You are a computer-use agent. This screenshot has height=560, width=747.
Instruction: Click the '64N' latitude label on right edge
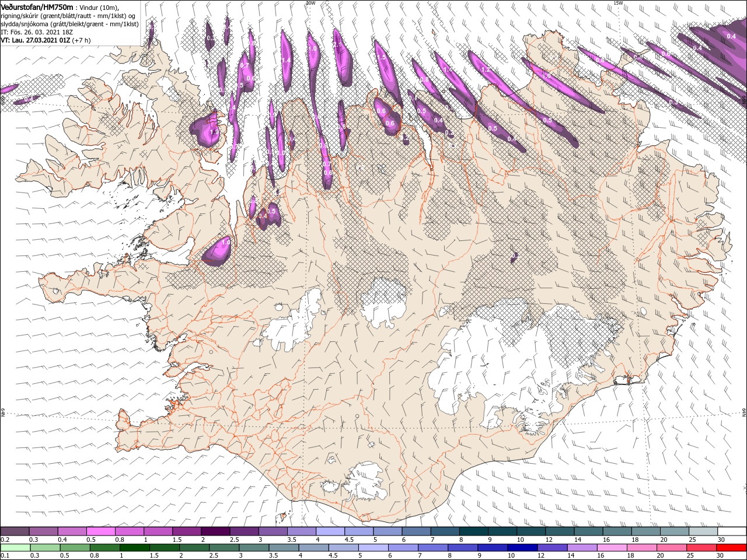pyautogui.click(x=744, y=412)
